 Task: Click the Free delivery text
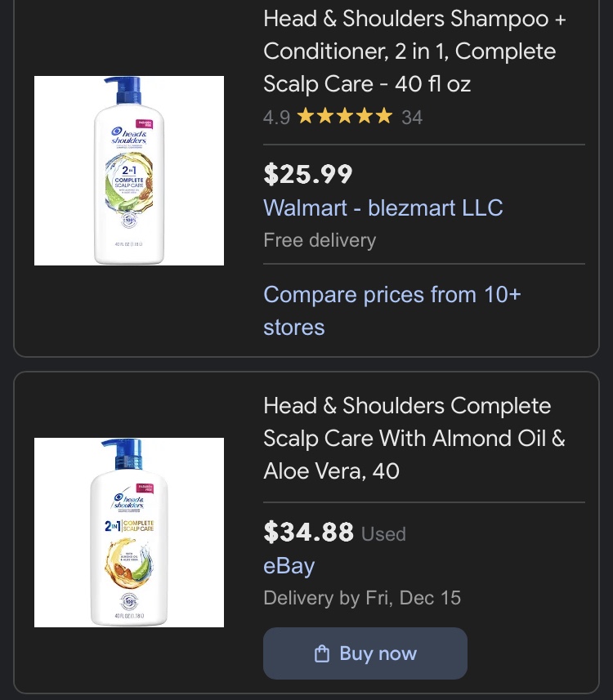coord(320,240)
